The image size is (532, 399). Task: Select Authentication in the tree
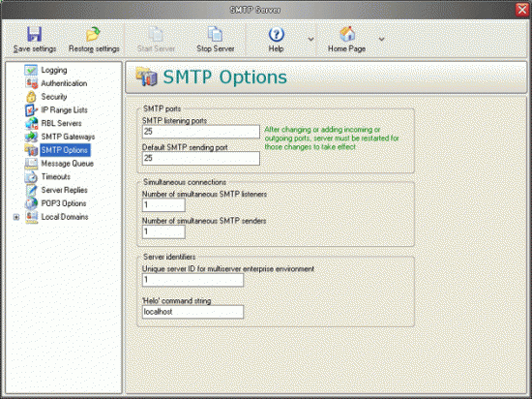click(x=64, y=83)
